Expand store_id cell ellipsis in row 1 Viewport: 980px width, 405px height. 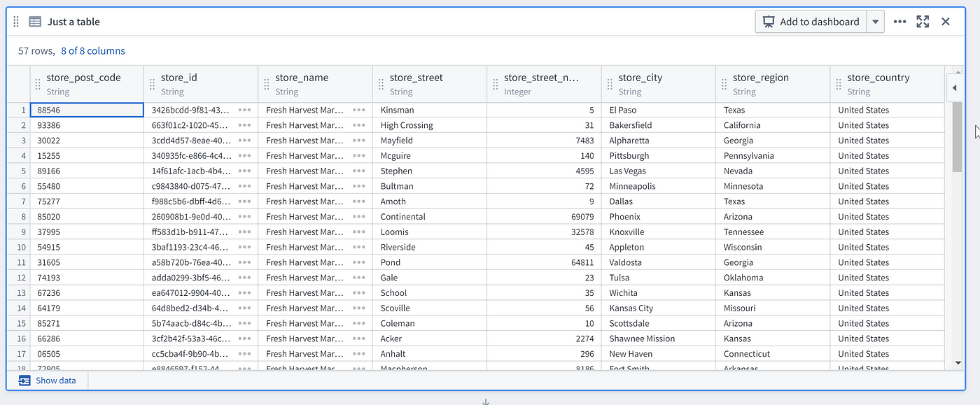244,110
